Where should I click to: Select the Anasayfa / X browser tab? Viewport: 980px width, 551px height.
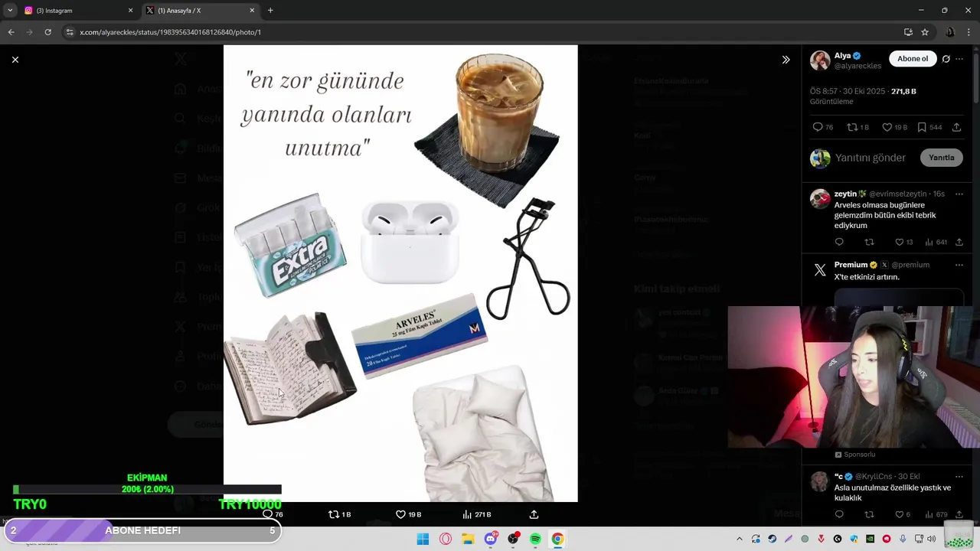(199, 11)
